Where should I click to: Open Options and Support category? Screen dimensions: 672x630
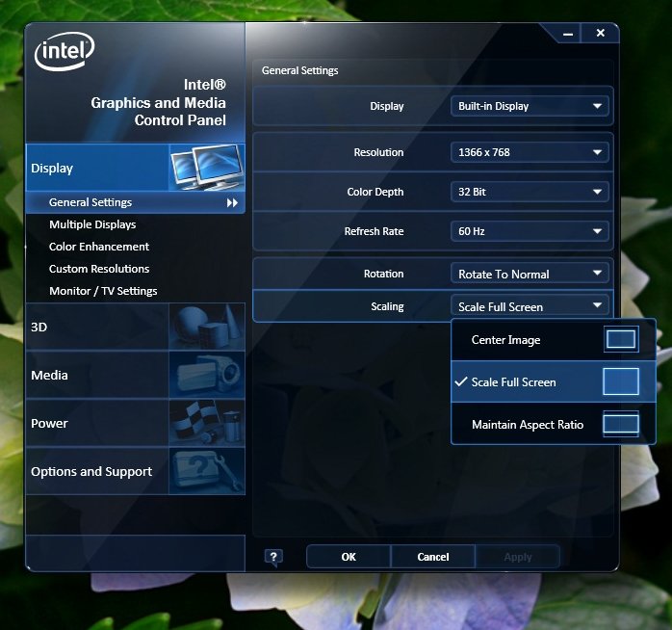tap(136, 471)
